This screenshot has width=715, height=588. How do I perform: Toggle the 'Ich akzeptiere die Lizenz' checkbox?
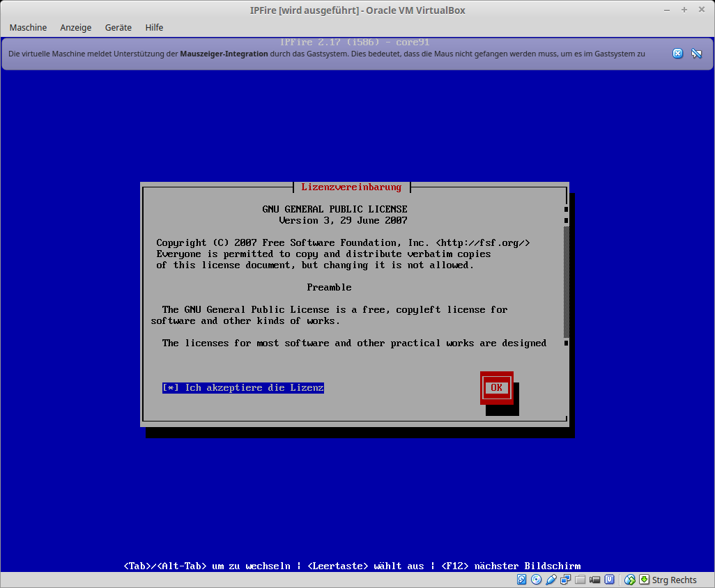[x=243, y=387]
